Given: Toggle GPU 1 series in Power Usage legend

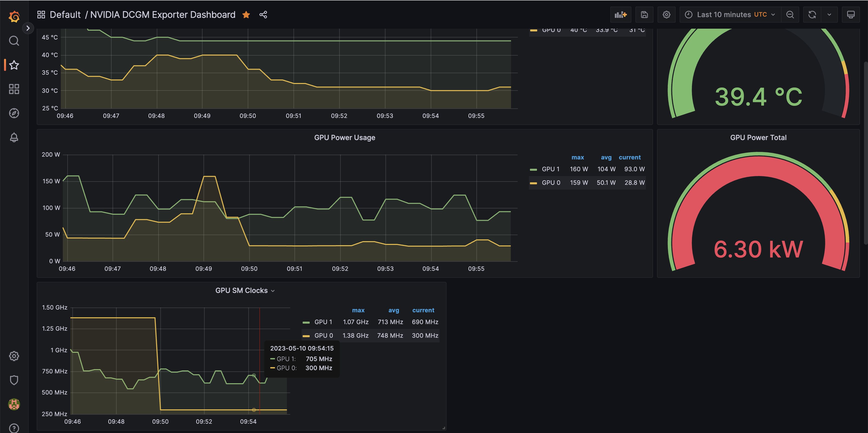Looking at the screenshot, I should coord(550,169).
